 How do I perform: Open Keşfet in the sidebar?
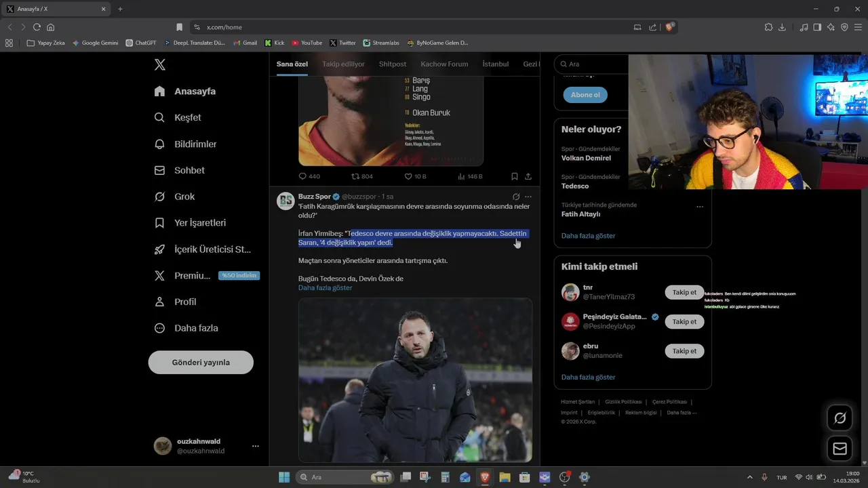pos(178,117)
